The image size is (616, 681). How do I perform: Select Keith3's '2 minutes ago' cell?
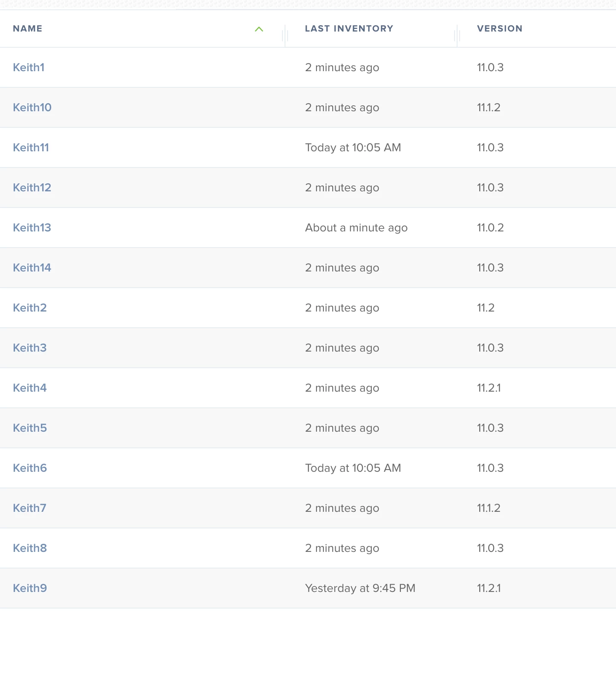(342, 348)
